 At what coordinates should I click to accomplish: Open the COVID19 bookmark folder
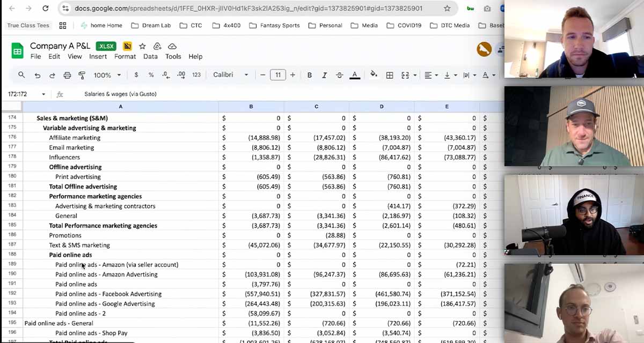(404, 25)
